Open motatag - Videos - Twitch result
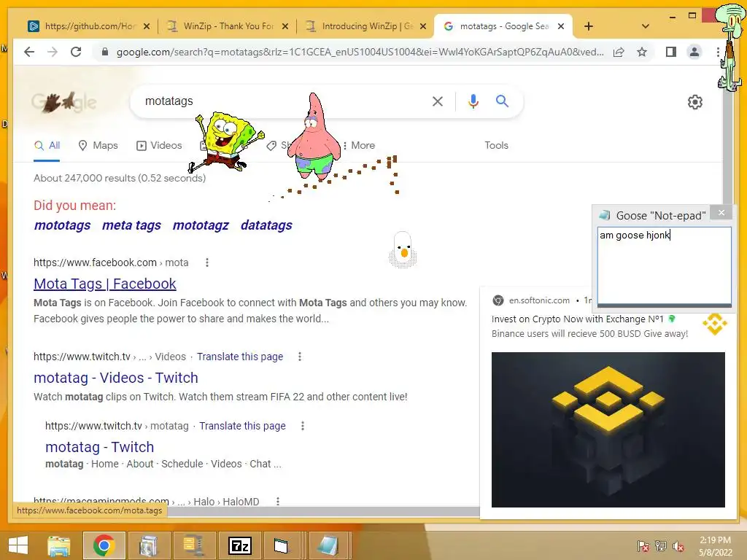 [x=116, y=378]
